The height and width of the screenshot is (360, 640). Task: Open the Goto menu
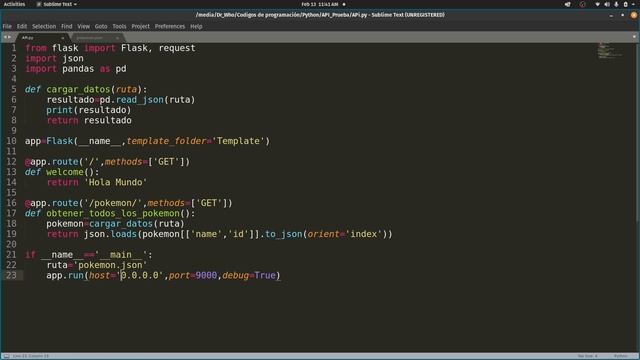click(101, 26)
